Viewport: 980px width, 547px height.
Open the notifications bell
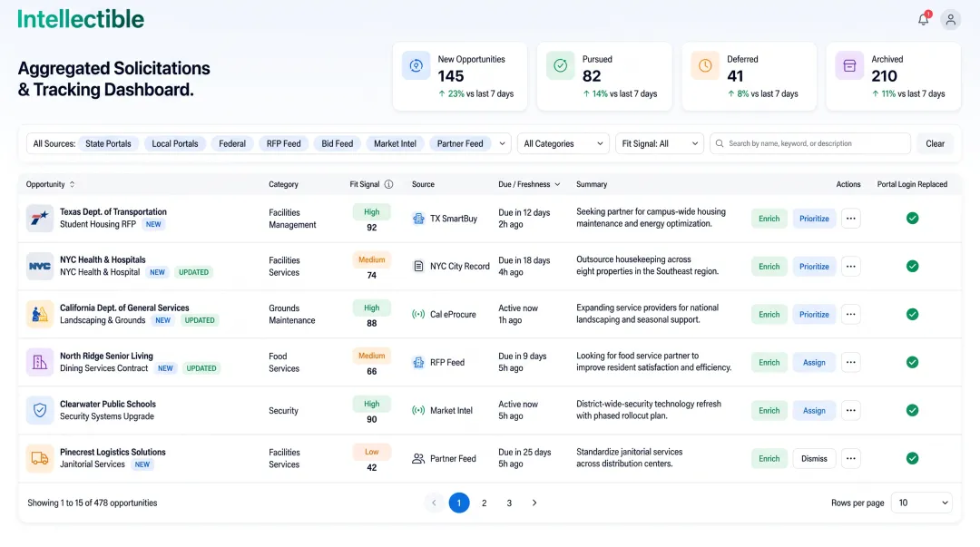tap(923, 19)
